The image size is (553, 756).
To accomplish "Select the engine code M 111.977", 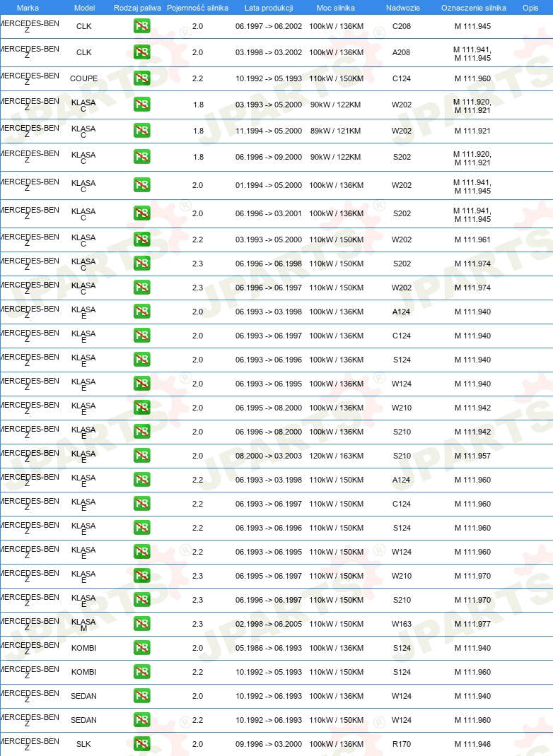I will pyautogui.click(x=473, y=624).
